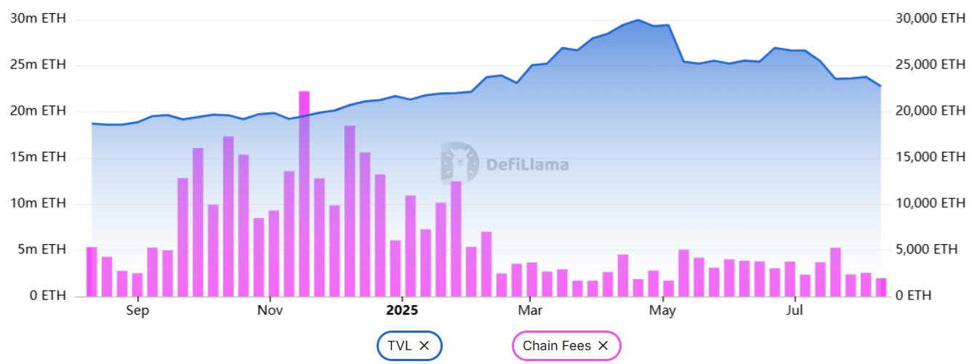
Task: Click the TVL line peak near late April
Action: pos(638,20)
